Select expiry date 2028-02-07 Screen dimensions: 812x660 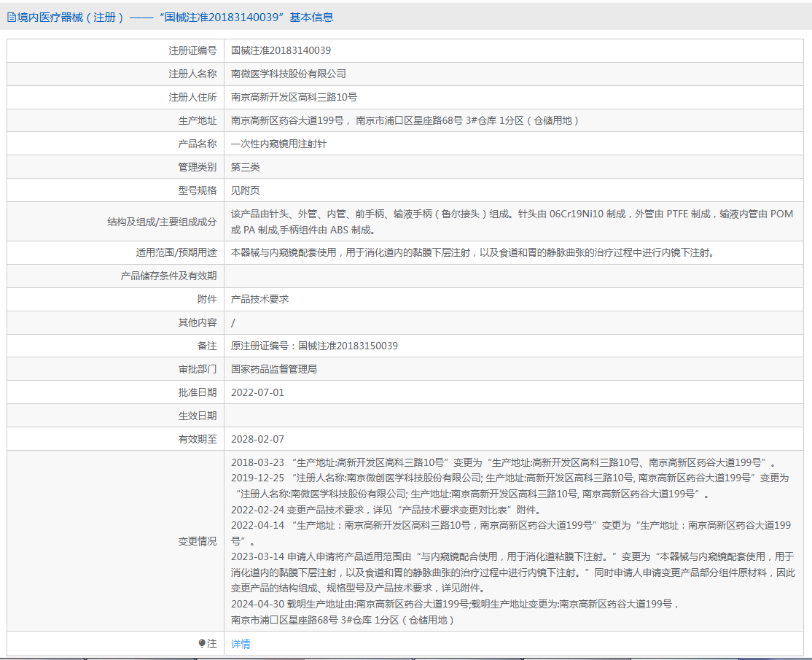click(257, 439)
